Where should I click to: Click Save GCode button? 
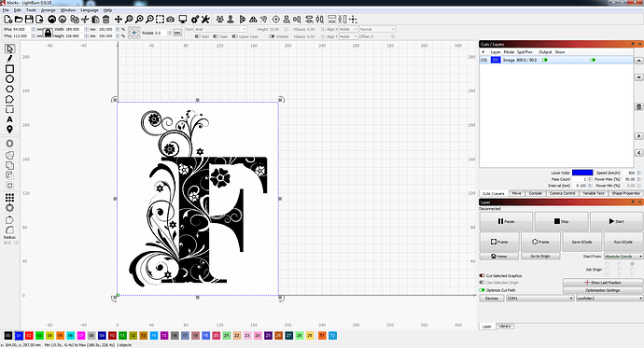pos(581,242)
